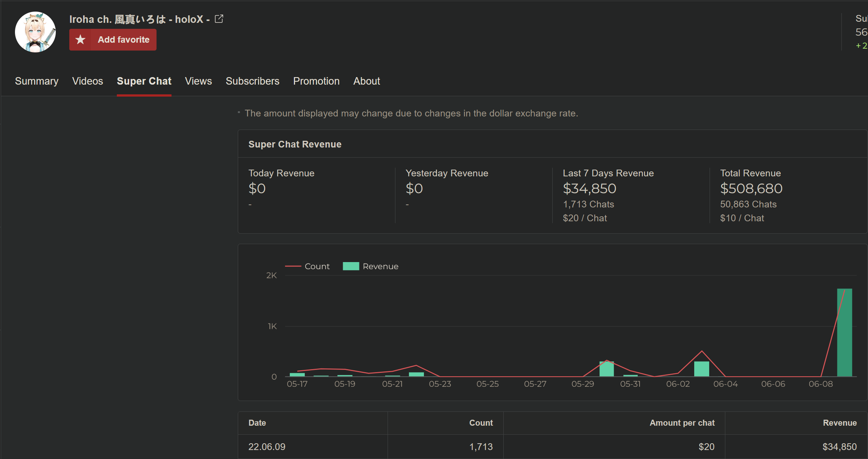Click the Total Revenue $508,680 value
868x459 pixels.
click(751, 189)
